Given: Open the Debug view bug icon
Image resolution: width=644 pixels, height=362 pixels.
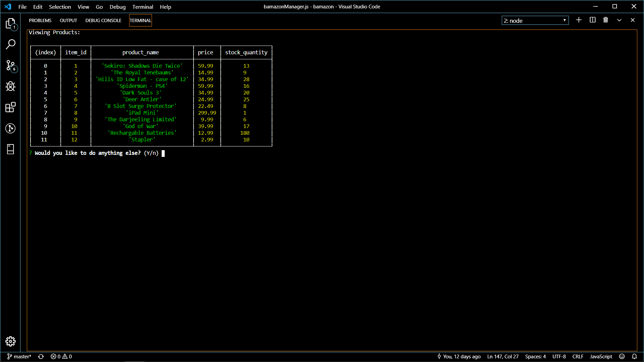Looking at the screenshot, I should tap(10, 86).
